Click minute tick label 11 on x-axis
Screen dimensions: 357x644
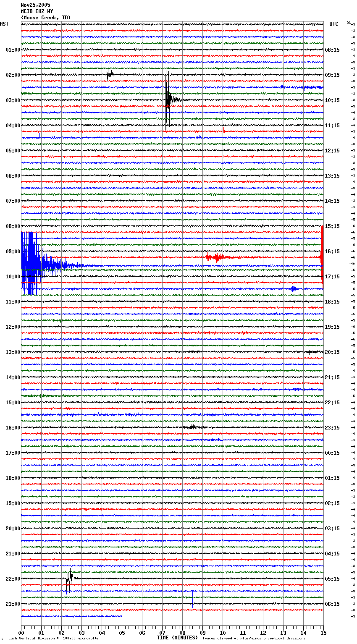point(243,633)
